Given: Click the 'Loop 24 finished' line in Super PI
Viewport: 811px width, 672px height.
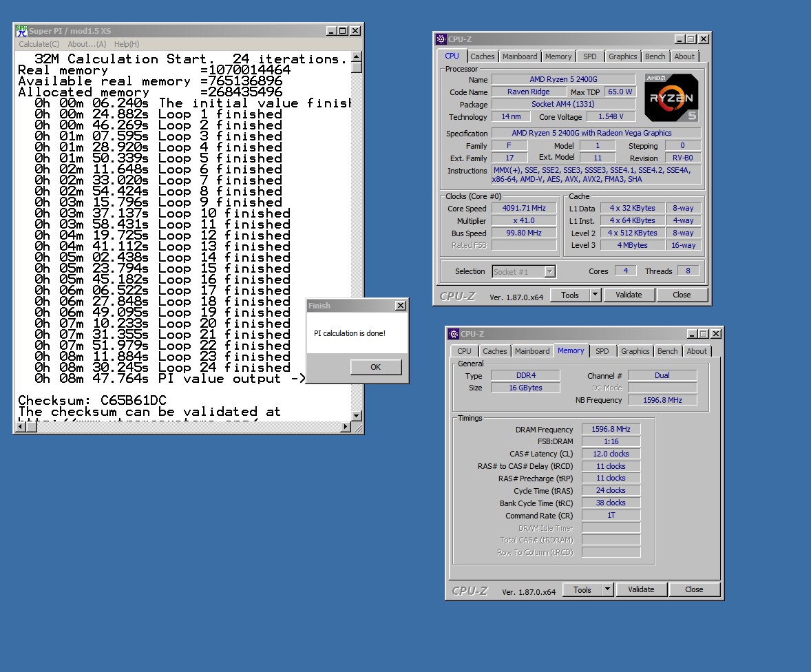Looking at the screenshot, I should tap(224, 368).
